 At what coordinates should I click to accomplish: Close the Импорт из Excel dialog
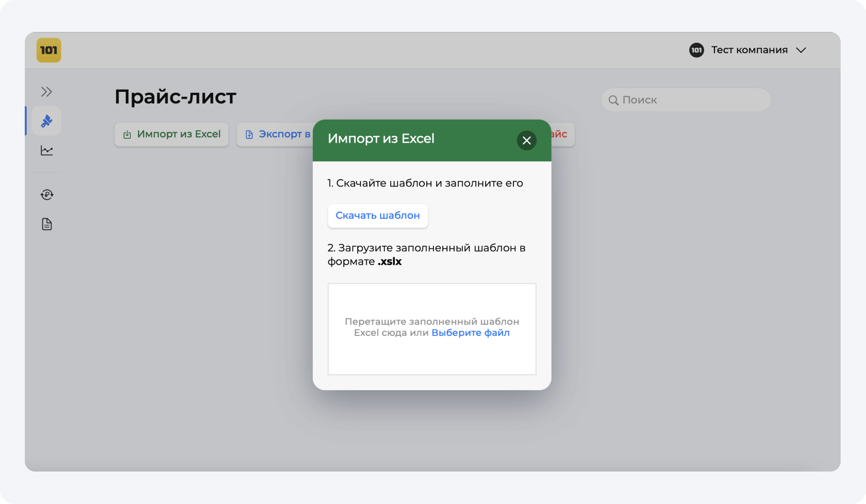click(x=526, y=141)
